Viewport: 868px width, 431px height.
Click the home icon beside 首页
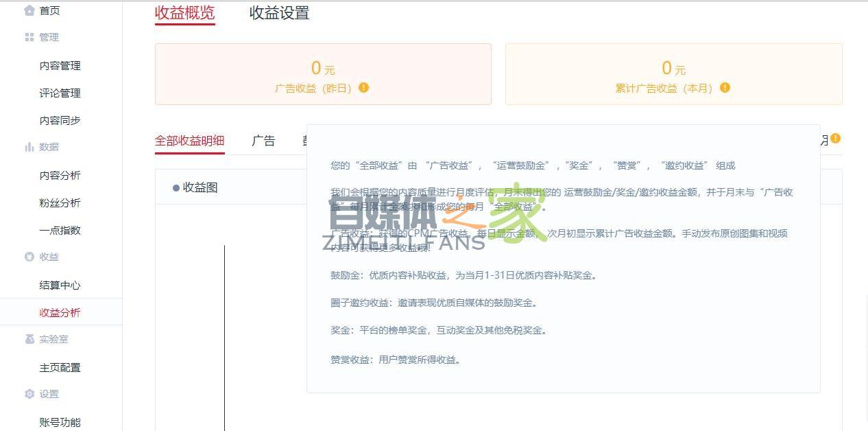point(29,10)
